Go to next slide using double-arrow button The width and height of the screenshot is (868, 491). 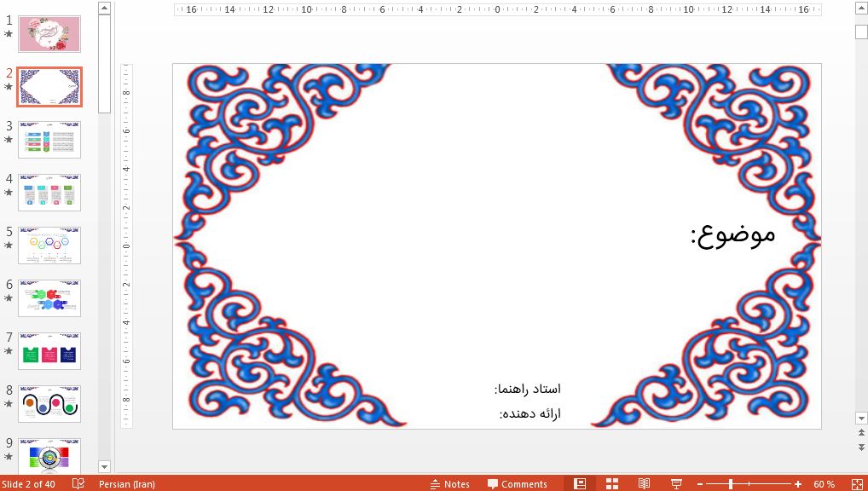tap(861, 447)
